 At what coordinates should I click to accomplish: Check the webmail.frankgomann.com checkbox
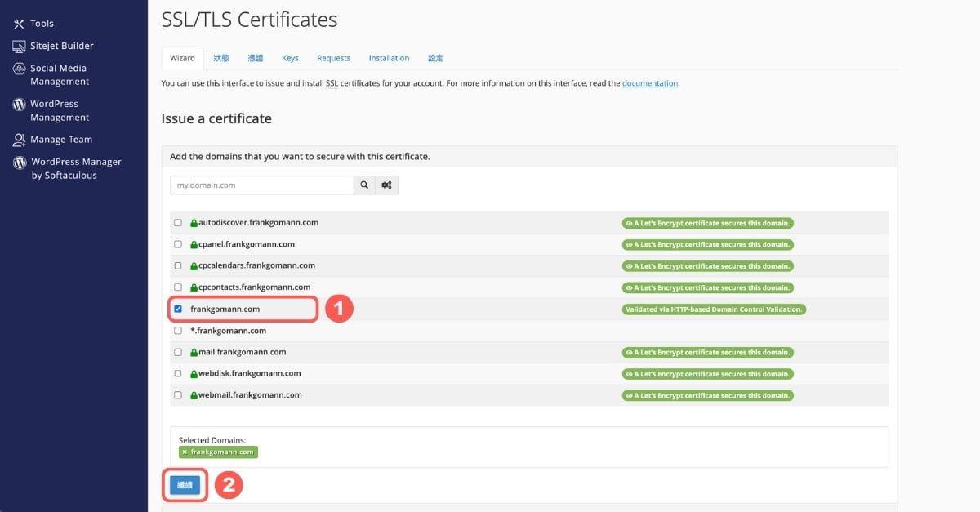pyautogui.click(x=178, y=395)
